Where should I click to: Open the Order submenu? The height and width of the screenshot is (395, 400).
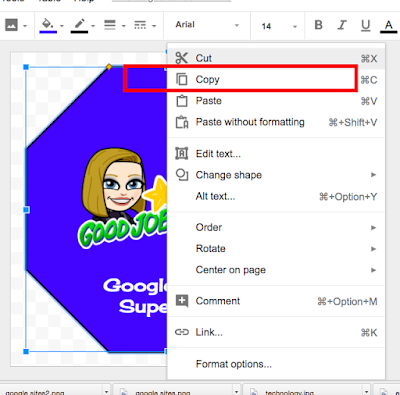pos(276,227)
